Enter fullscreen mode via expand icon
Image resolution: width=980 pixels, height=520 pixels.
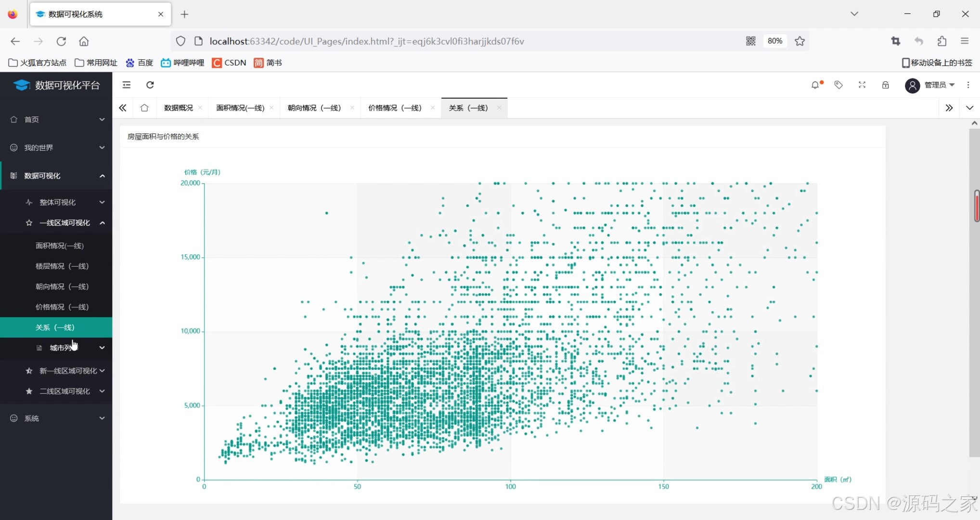pyautogui.click(x=862, y=85)
